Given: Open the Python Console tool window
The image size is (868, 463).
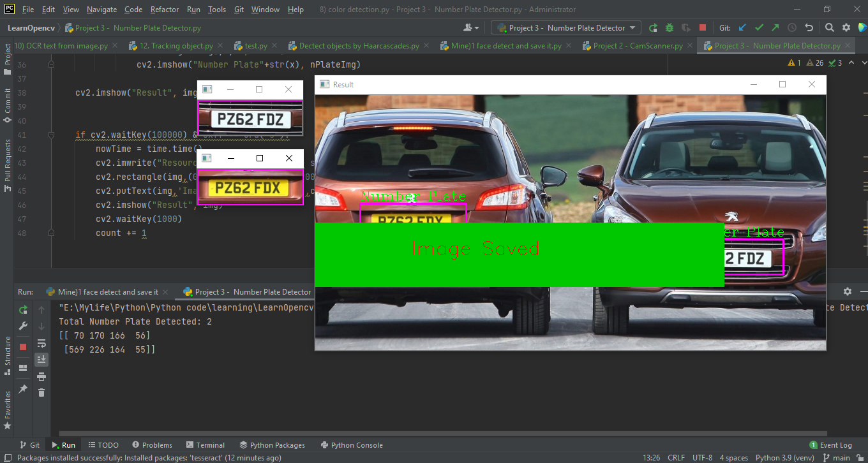Looking at the screenshot, I should click(x=352, y=445).
